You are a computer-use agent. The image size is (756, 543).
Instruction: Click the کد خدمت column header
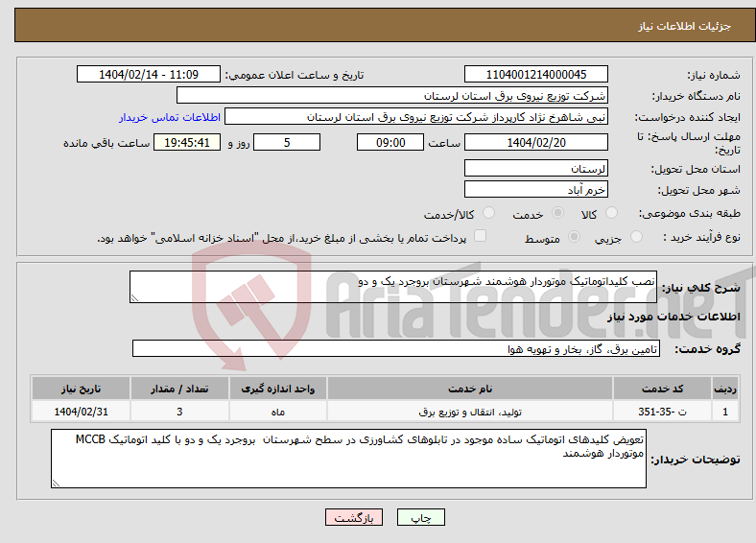663,389
